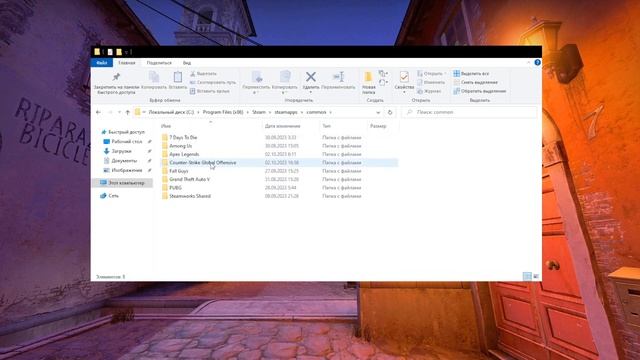
Task: Click the Вставить (Paste) clipboard icon
Action: (x=178, y=77)
